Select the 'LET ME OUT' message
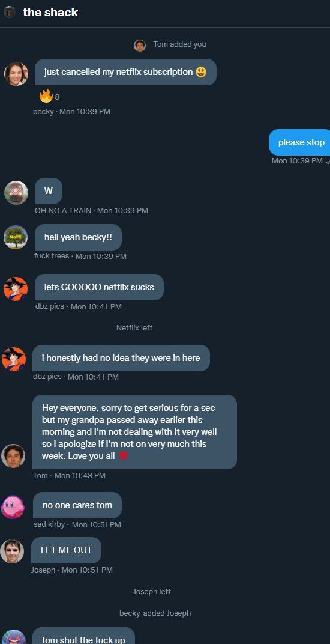 tap(66, 550)
